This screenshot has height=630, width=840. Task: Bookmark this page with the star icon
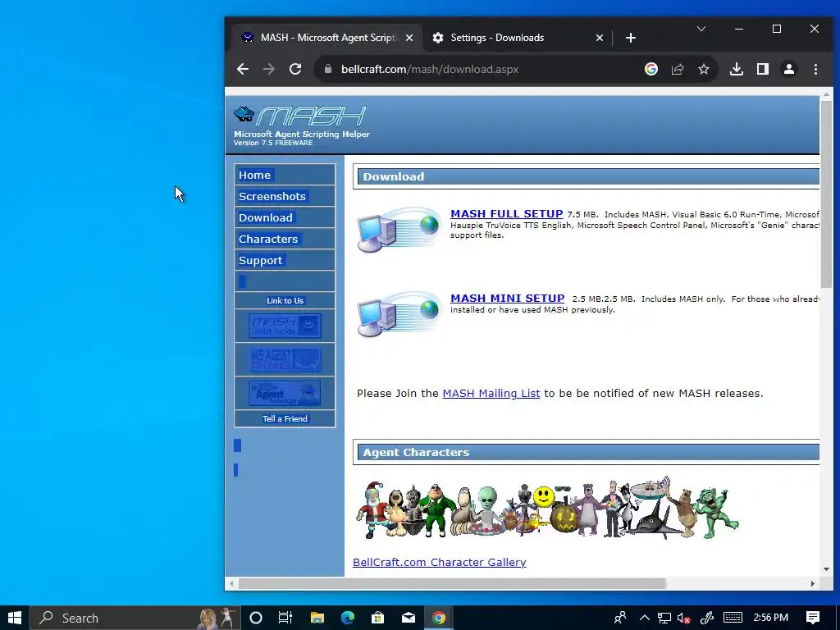(704, 69)
